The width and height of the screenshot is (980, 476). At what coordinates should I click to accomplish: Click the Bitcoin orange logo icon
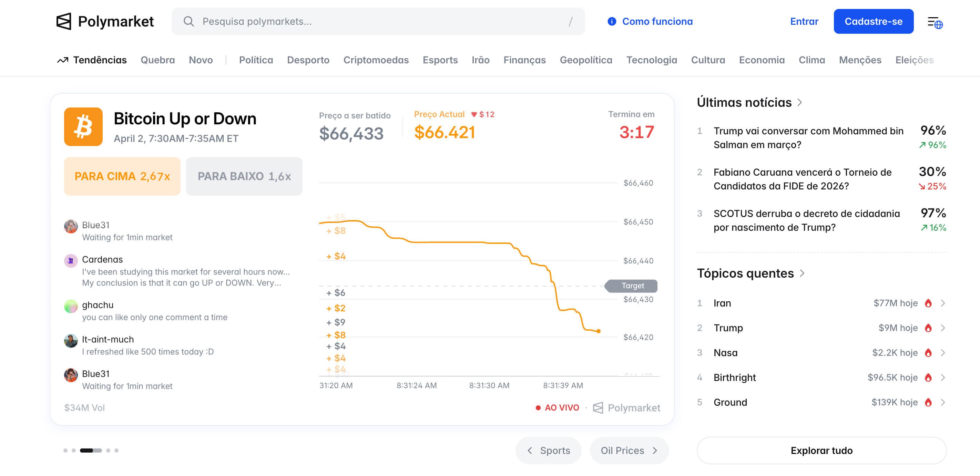pos(83,127)
